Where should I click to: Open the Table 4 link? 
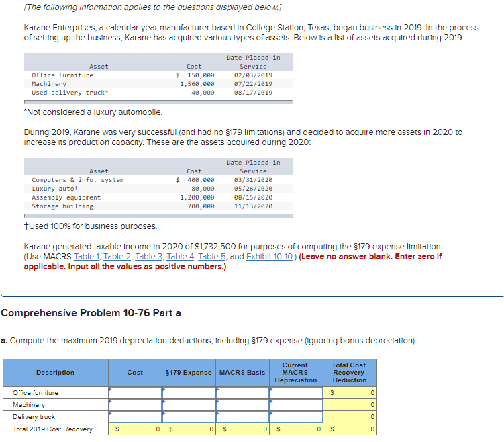[x=180, y=257]
